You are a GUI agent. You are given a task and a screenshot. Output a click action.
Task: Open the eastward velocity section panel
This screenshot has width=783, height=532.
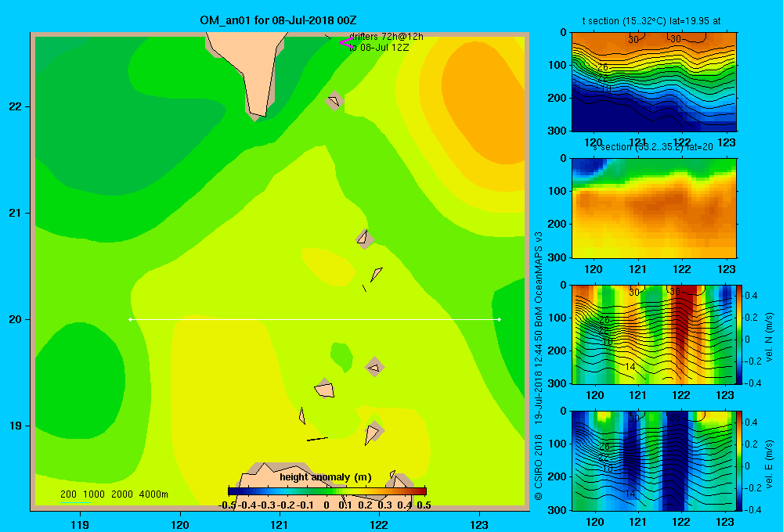[x=654, y=461]
